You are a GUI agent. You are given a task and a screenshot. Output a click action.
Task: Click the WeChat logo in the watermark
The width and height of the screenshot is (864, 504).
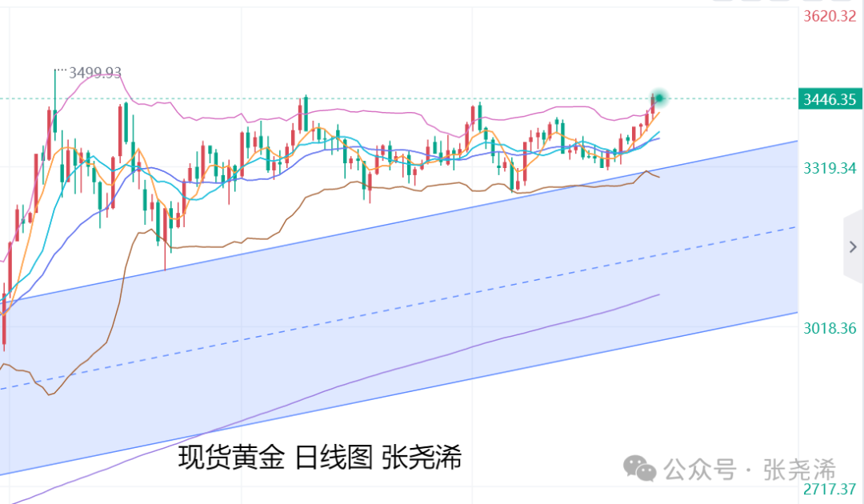click(x=638, y=469)
